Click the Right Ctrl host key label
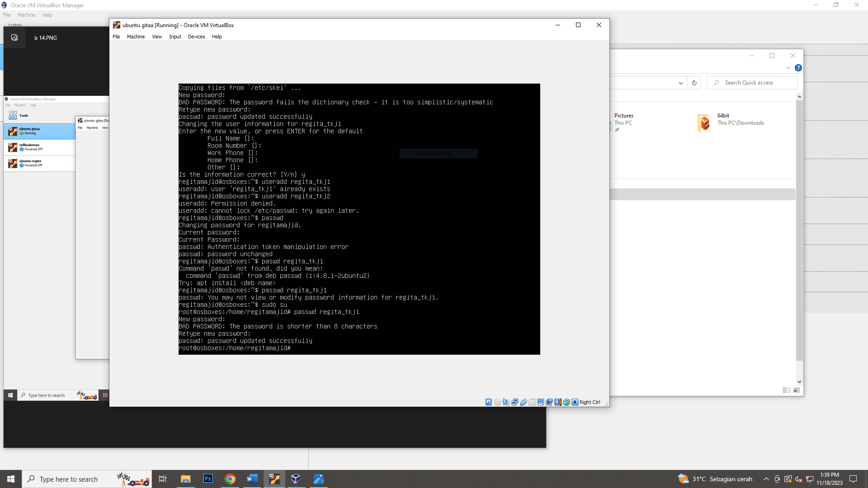Viewport: 868px width, 488px height. point(590,402)
